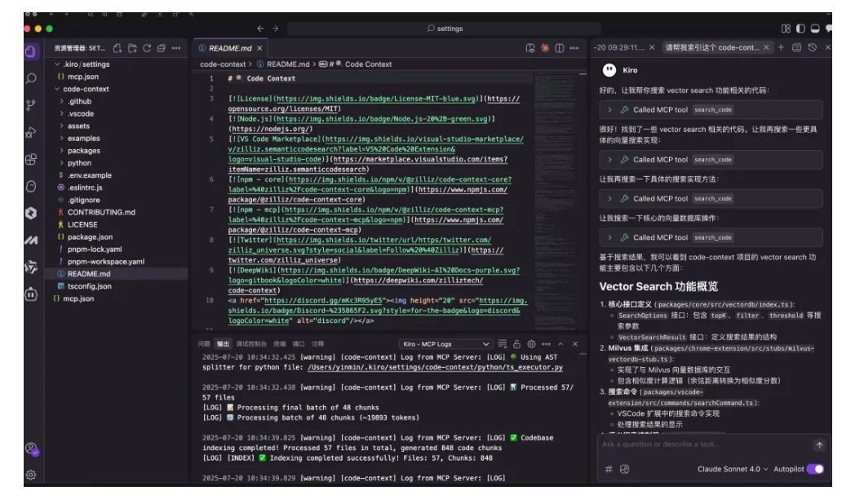This screenshot has height=504, width=864.
Task: Open the Source Control view
Action: (x=31, y=105)
